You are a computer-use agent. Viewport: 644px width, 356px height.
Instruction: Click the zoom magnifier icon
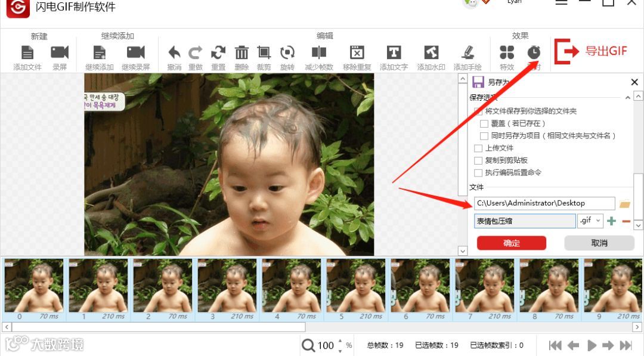pos(308,345)
